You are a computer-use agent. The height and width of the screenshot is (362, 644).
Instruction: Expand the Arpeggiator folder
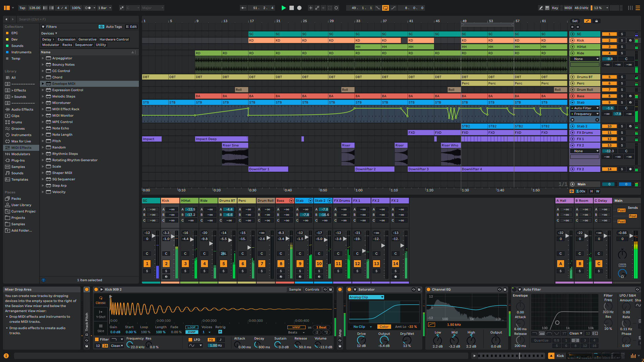43,58
